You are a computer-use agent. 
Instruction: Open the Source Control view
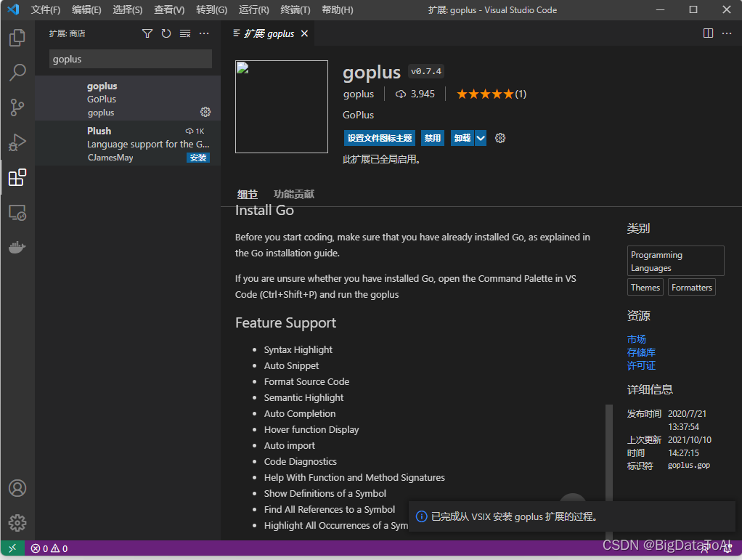17,107
